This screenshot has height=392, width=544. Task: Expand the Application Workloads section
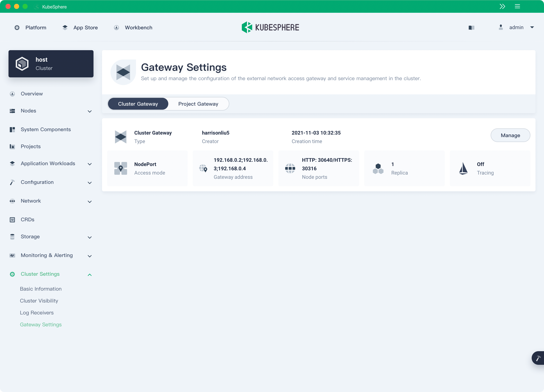point(89,164)
